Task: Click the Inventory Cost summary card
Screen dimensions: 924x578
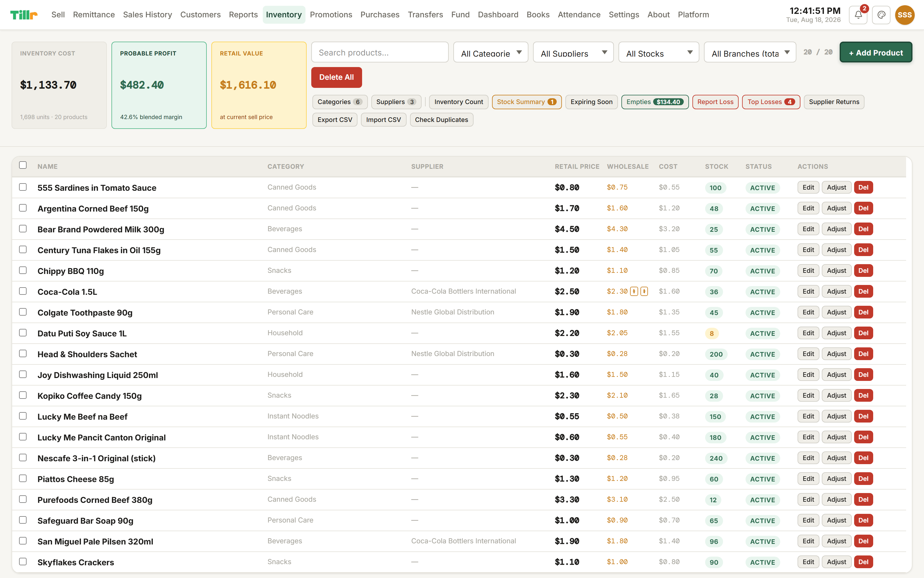Action: pyautogui.click(x=59, y=85)
